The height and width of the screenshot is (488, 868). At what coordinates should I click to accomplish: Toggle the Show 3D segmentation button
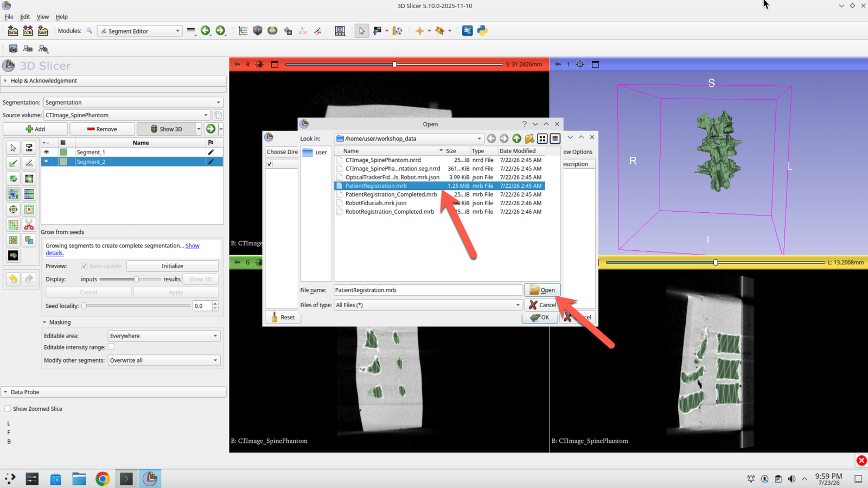pos(166,129)
